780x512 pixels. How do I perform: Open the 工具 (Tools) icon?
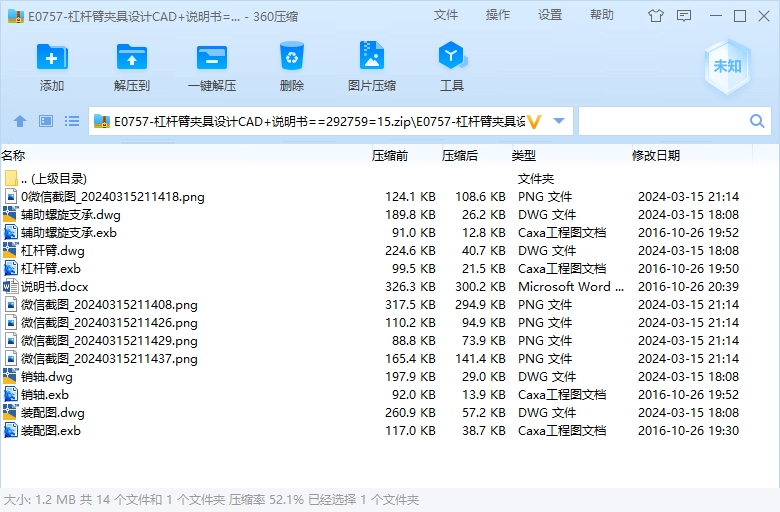(x=452, y=55)
